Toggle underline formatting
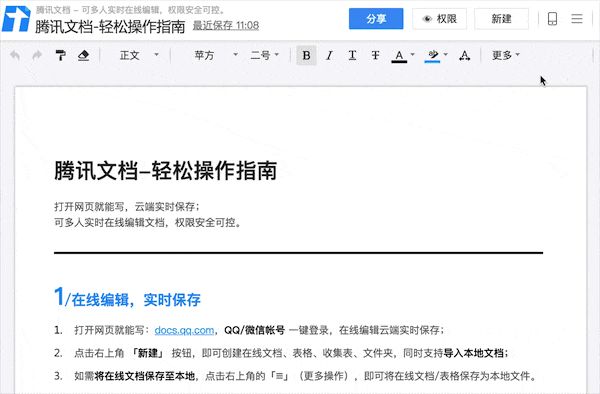The height and width of the screenshot is (394, 600). [x=352, y=55]
